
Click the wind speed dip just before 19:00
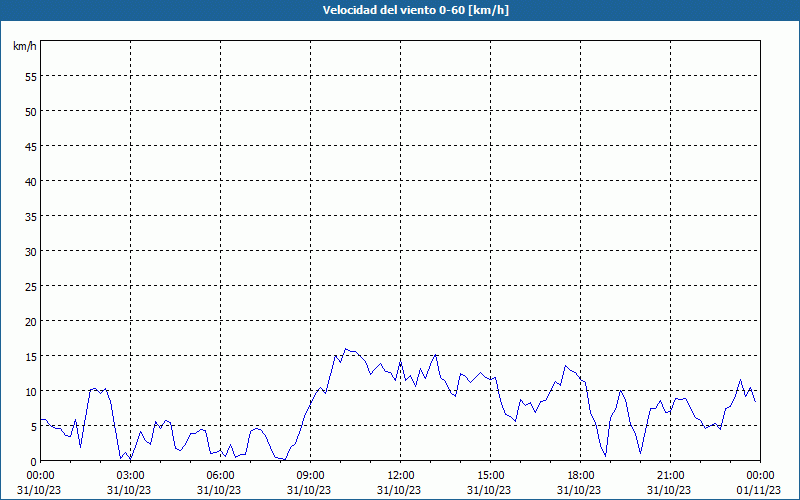click(606, 456)
